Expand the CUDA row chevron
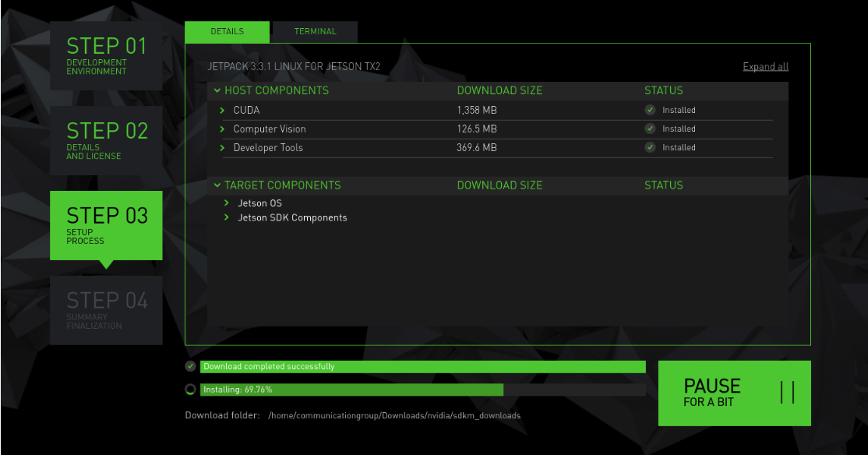The image size is (868, 455). tap(222, 110)
